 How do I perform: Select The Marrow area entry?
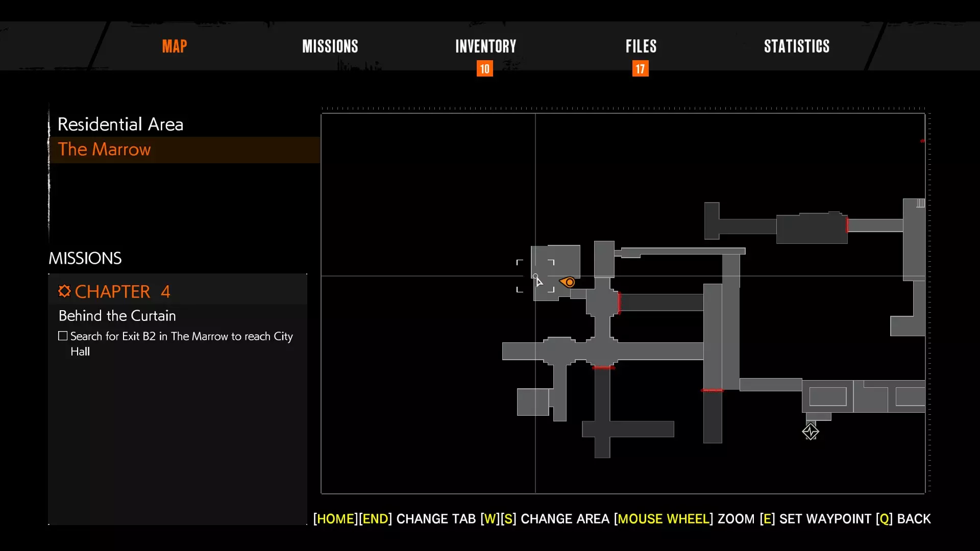[x=105, y=149]
